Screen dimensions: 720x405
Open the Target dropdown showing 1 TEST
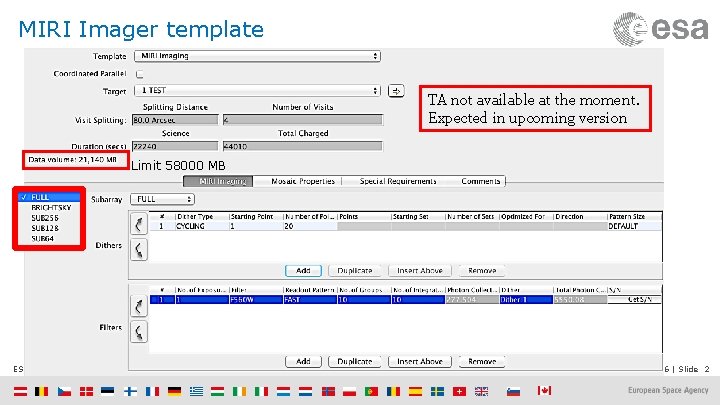point(257,90)
